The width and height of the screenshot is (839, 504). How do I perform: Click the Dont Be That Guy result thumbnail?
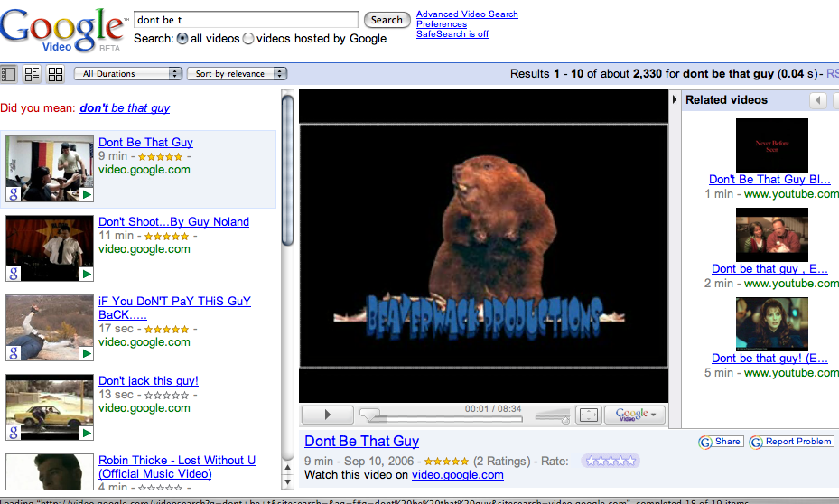(x=50, y=169)
